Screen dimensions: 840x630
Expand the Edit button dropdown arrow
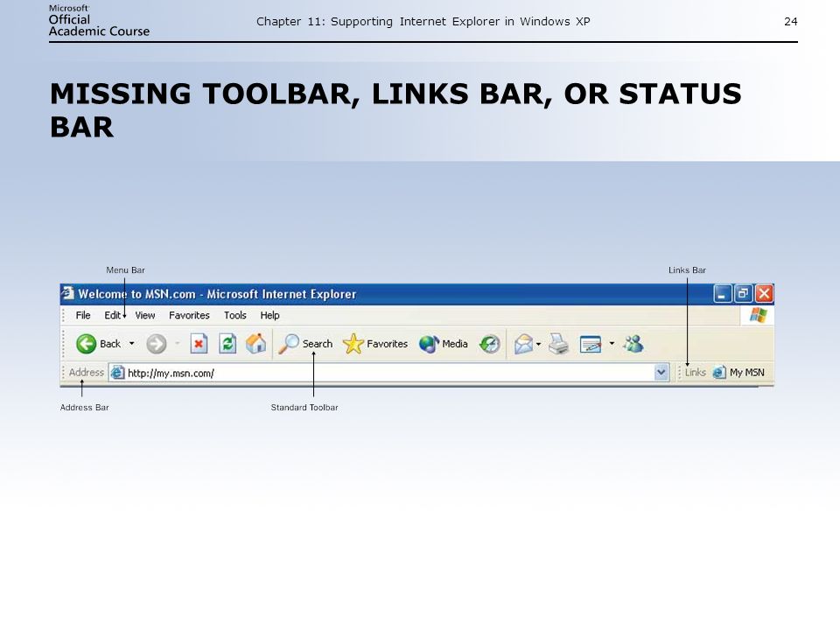point(612,343)
